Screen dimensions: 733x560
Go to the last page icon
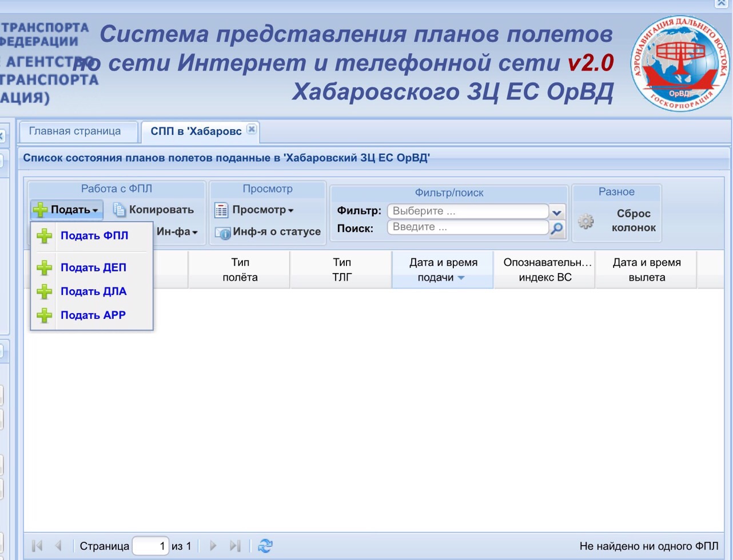tap(234, 546)
